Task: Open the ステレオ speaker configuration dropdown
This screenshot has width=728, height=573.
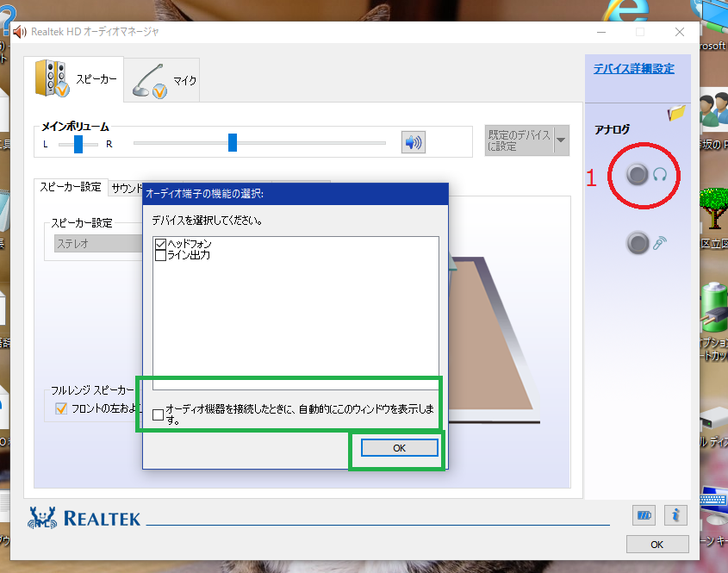Action: click(x=98, y=244)
